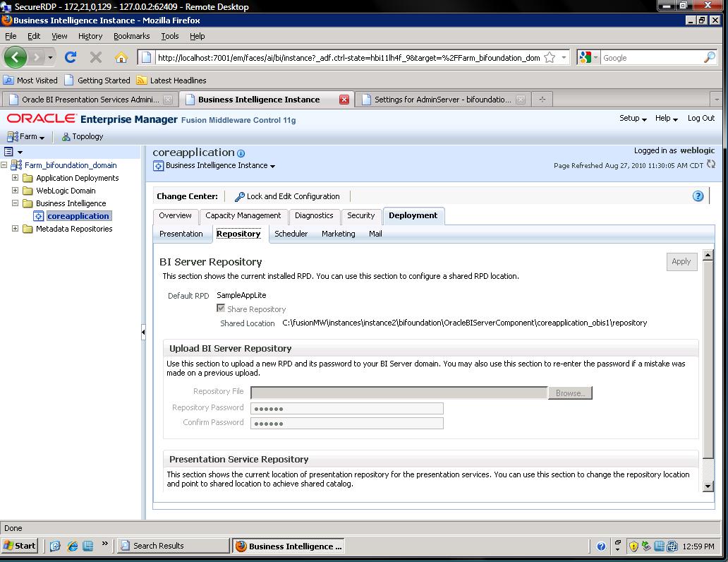Viewport: 728px width, 562px height.
Task: Click the Topology icon button
Action: click(x=83, y=136)
